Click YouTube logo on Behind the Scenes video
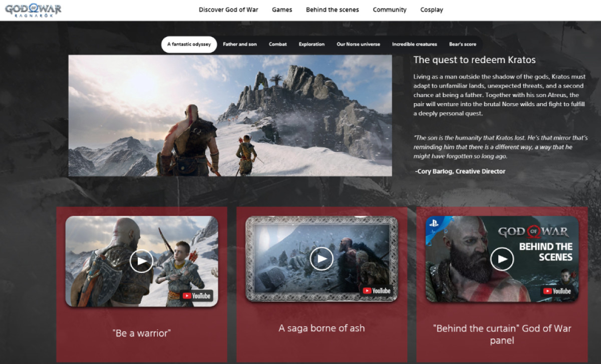The image size is (601, 364). click(x=557, y=291)
